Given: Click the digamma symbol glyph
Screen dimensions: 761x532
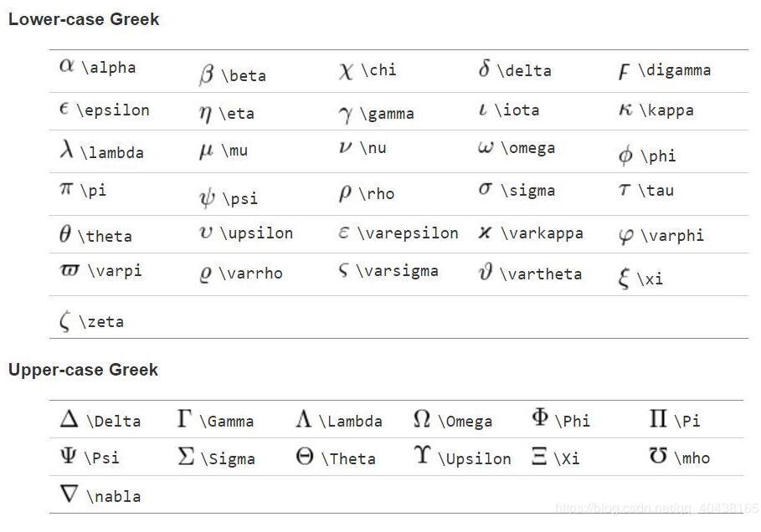Looking at the screenshot, I should [625, 72].
